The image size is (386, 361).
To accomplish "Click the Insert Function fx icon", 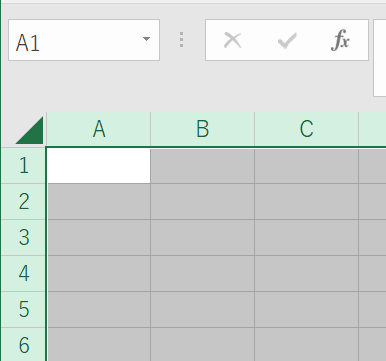I will [340, 40].
